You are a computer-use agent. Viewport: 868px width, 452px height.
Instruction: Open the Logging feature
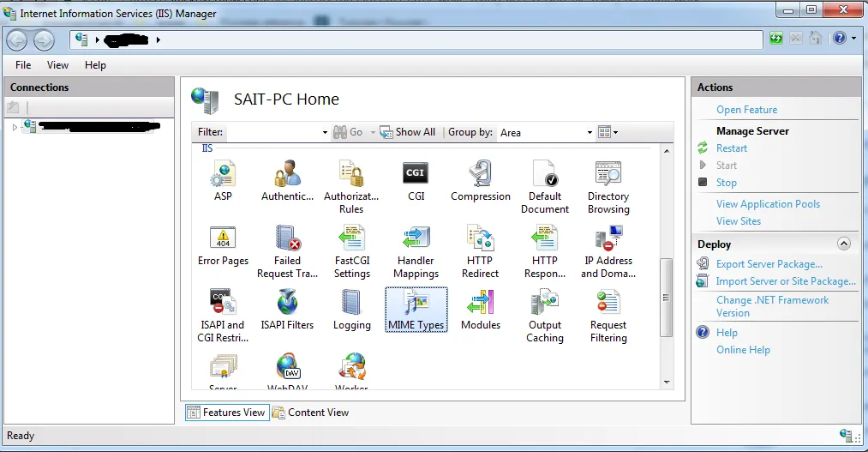(x=351, y=310)
